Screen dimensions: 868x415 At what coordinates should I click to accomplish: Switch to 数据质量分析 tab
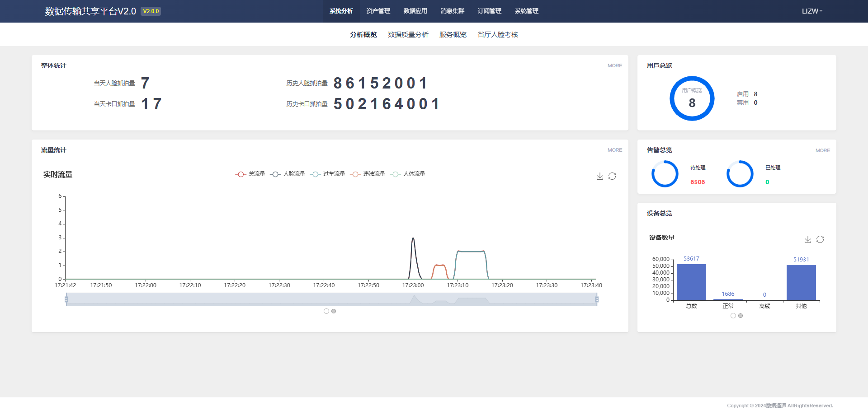tap(408, 35)
